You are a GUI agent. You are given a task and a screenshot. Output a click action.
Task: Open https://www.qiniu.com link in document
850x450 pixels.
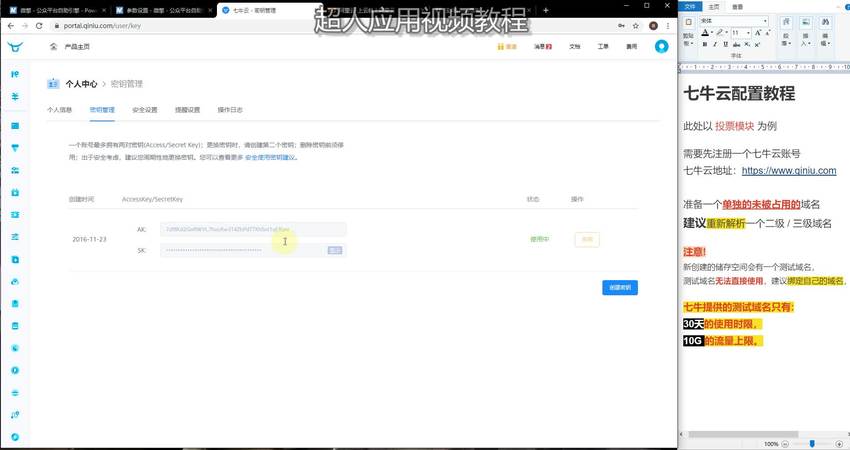(789, 170)
